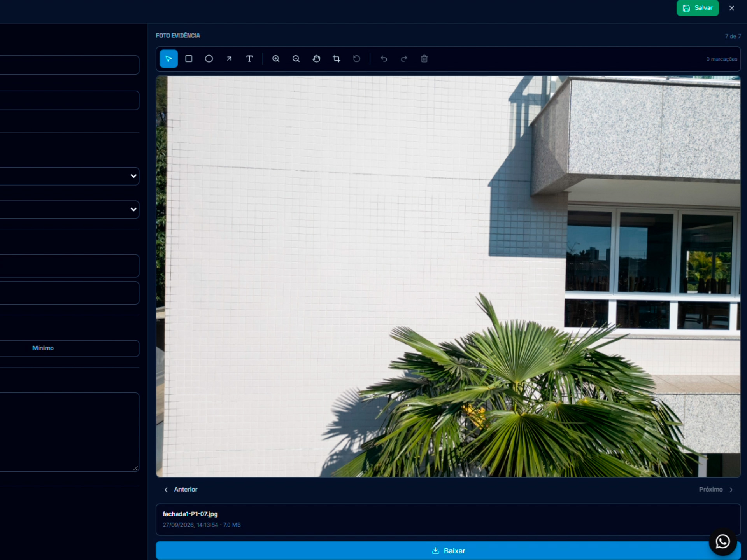Select the Mínimo option
The image size is (747, 560).
coord(70,348)
